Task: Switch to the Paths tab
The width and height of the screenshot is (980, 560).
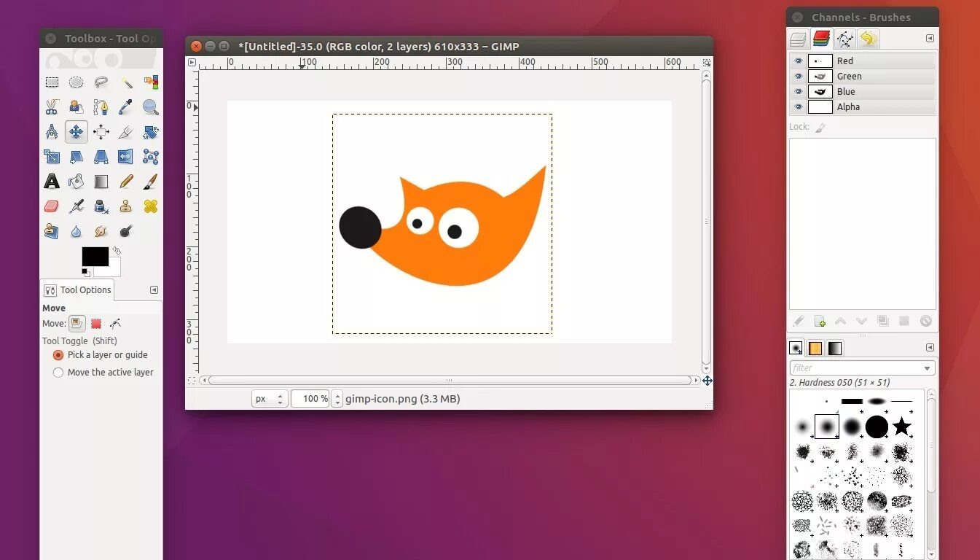Action: click(x=845, y=39)
